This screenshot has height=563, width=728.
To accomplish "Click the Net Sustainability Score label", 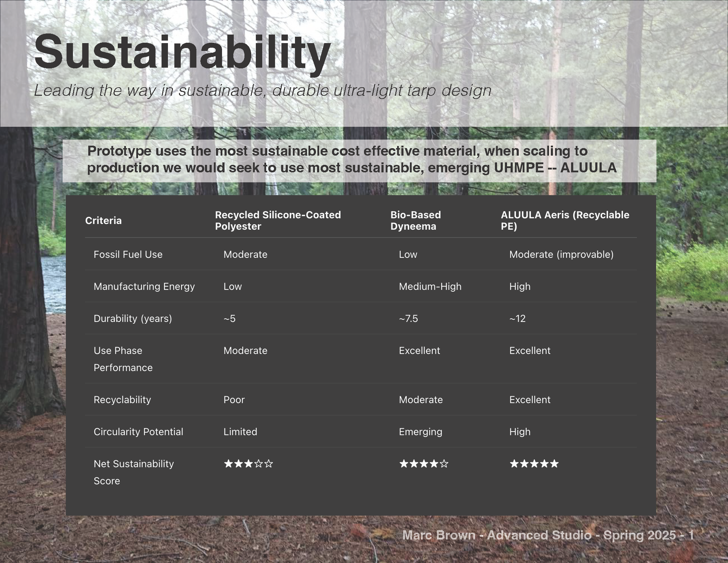I will [133, 472].
